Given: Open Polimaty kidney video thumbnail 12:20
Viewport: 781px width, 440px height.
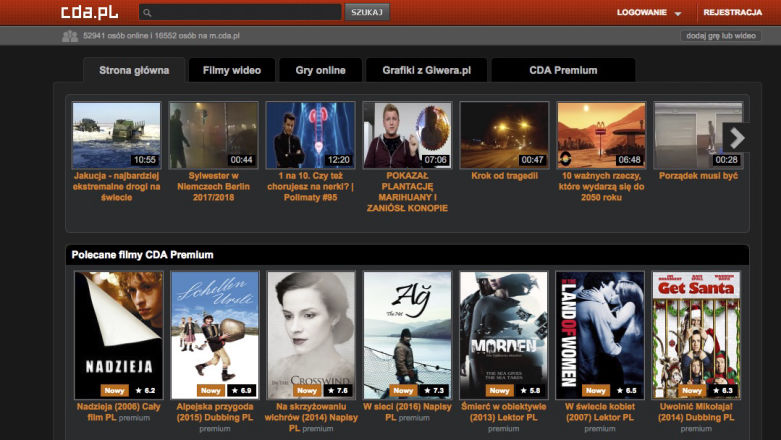Looking at the screenshot, I should tap(310, 135).
